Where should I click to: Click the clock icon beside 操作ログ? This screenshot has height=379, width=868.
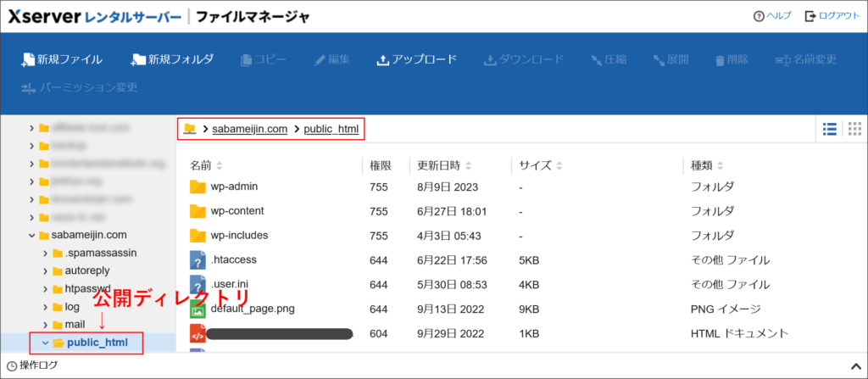coord(12,365)
